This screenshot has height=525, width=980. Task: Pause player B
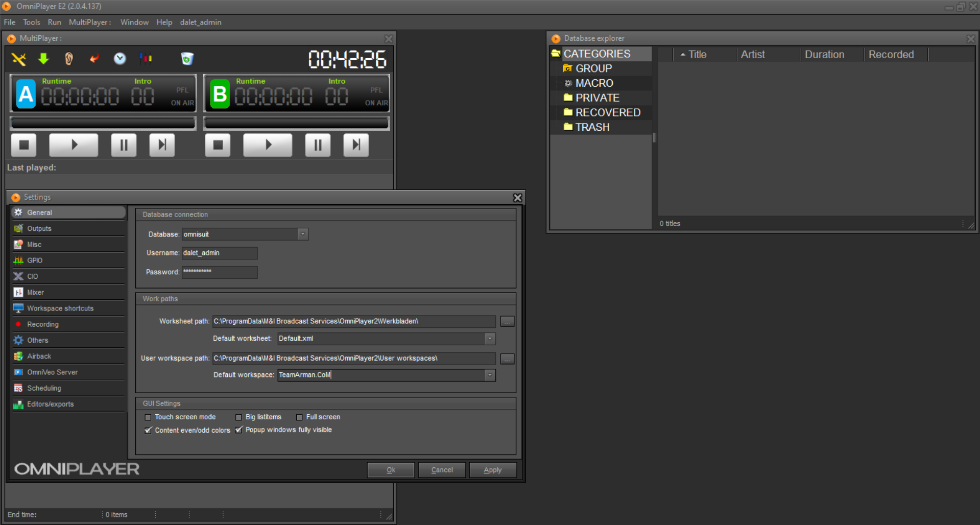tap(318, 145)
